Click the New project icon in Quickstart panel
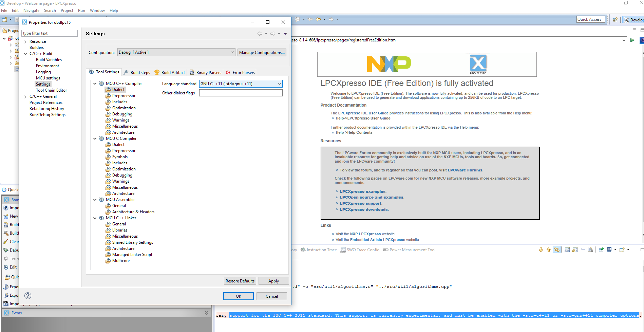Viewport: 644px width, 332px height. pyautogui.click(x=6, y=216)
